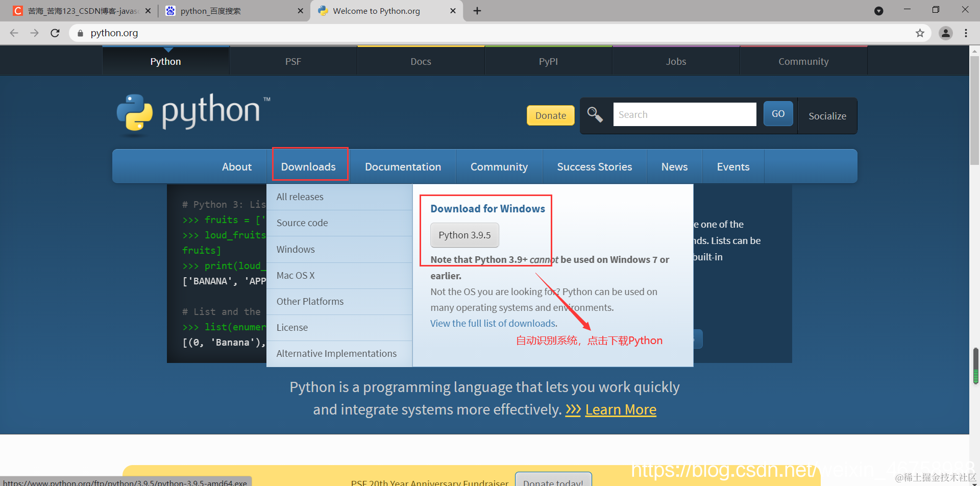Open the News main menu
This screenshot has height=486, width=980.
click(674, 167)
